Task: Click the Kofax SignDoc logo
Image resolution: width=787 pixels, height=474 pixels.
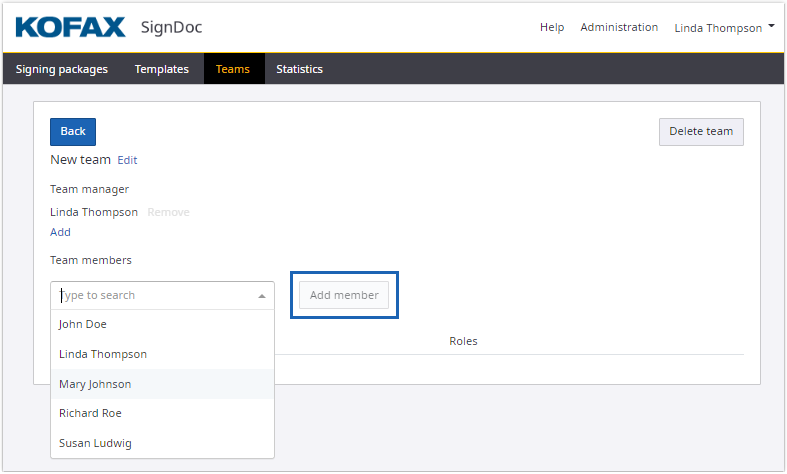Action: [x=109, y=27]
